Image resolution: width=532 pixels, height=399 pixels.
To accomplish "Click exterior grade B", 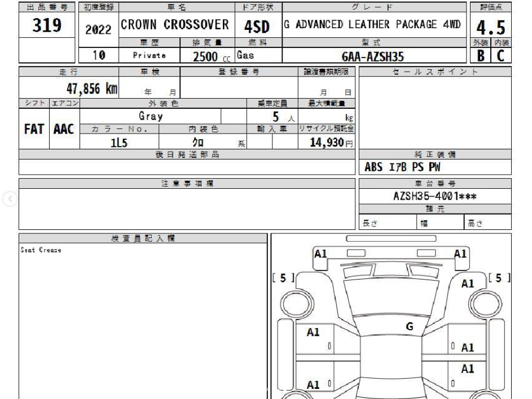I will pyautogui.click(x=481, y=56).
